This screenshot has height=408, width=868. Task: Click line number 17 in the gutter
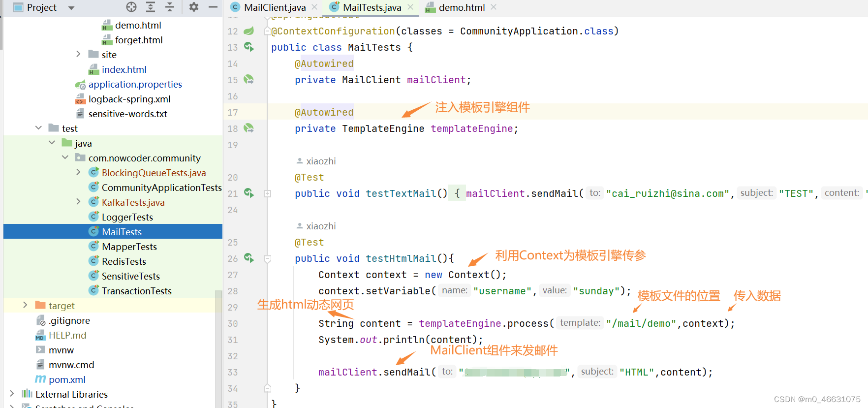[x=233, y=112]
